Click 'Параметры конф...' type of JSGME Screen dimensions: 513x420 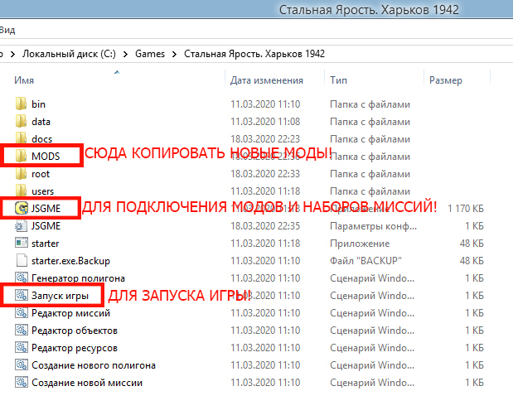point(373,226)
